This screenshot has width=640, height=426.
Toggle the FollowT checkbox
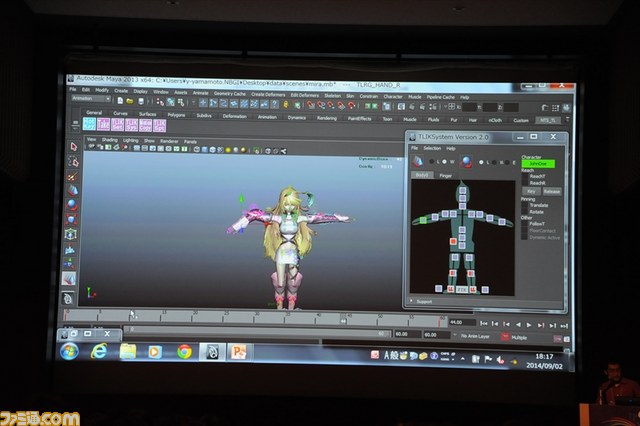(525, 224)
